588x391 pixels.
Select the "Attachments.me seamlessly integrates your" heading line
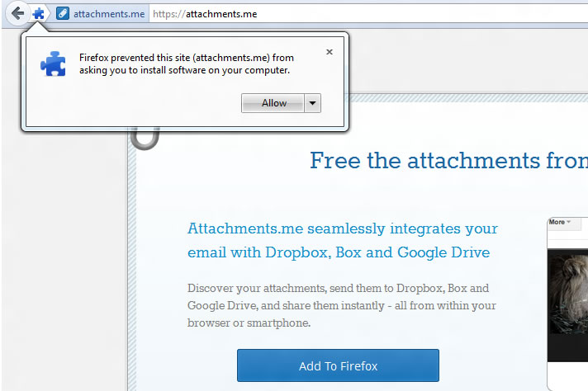click(343, 228)
